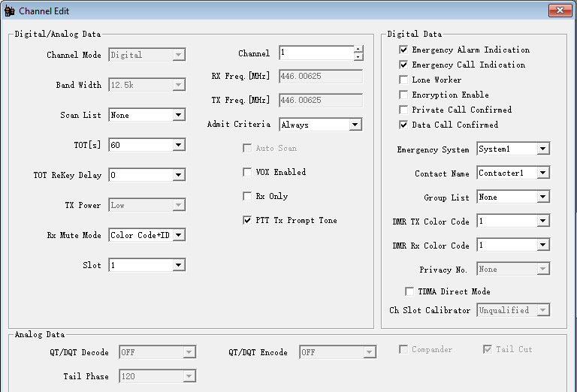Disable PTT Tx Prompt Tone
This screenshot has width=577, height=392.
point(247,221)
